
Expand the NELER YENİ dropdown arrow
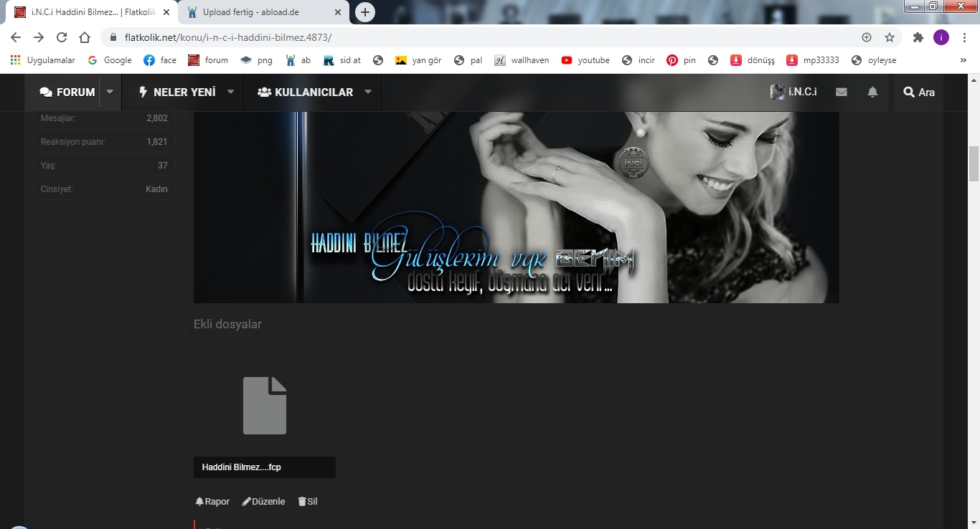(231, 92)
